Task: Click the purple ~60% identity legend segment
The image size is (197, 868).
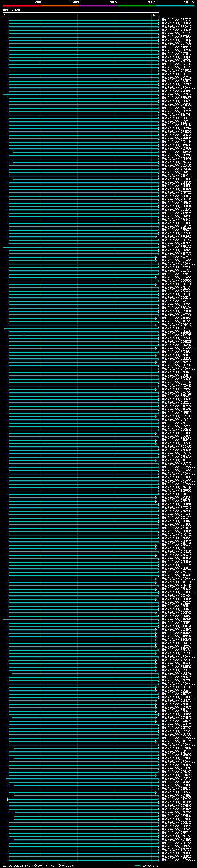Action: pyautogui.click(x=98, y=6)
